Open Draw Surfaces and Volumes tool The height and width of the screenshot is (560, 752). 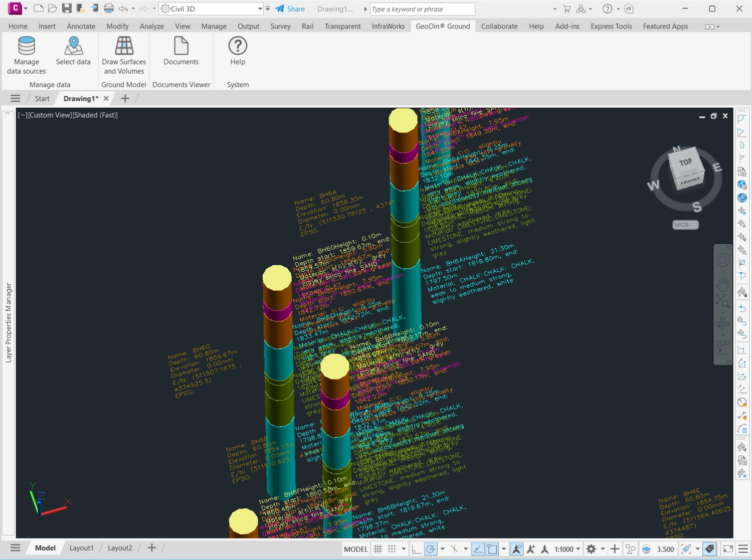click(x=124, y=55)
